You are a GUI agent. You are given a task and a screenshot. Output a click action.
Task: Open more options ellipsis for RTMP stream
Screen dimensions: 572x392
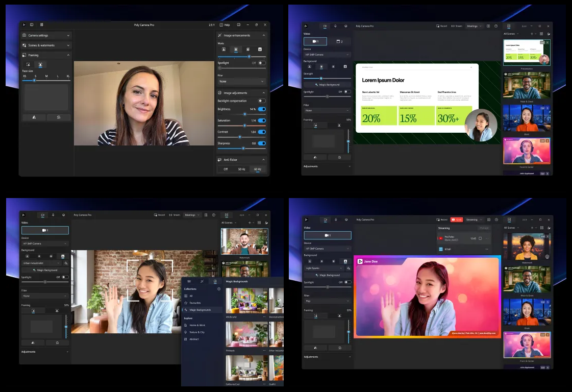coord(487,249)
